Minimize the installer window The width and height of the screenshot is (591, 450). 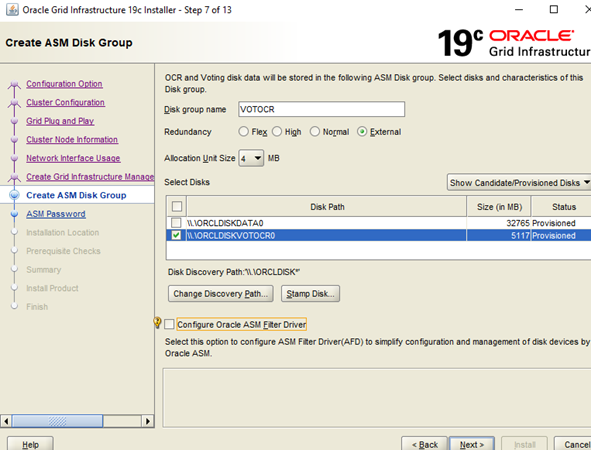click(519, 9)
